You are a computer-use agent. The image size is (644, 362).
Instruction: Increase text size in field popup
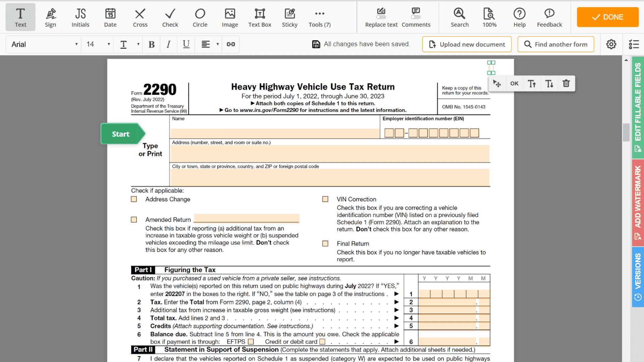click(532, 84)
